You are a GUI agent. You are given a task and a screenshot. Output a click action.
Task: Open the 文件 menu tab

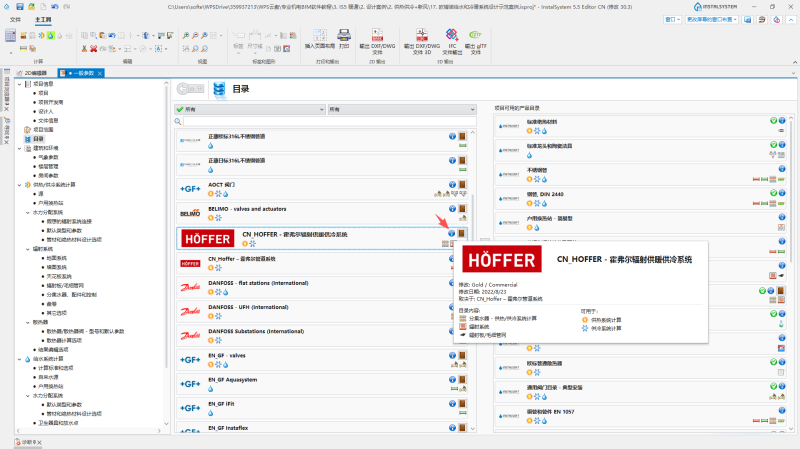click(x=15, y=19)
